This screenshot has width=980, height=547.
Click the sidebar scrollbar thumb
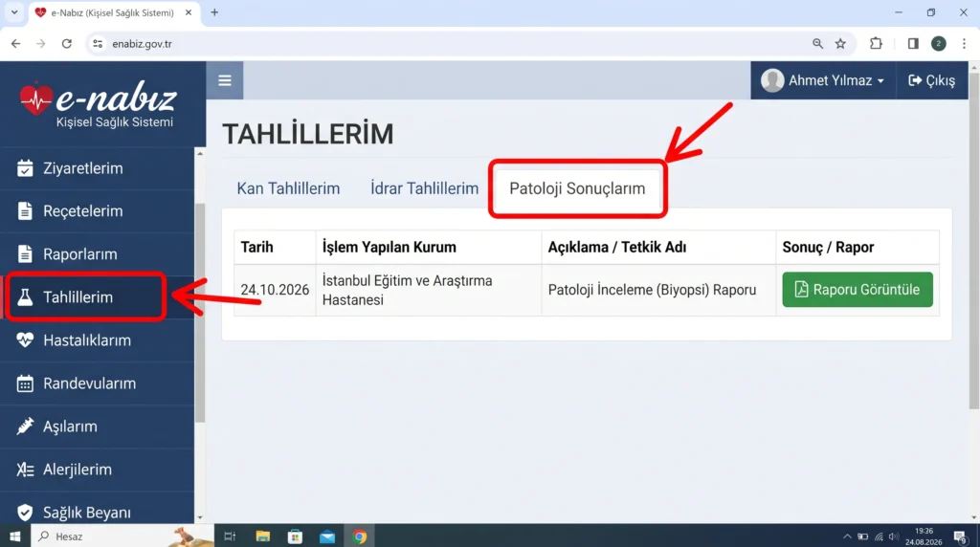[x=200, y=312]
